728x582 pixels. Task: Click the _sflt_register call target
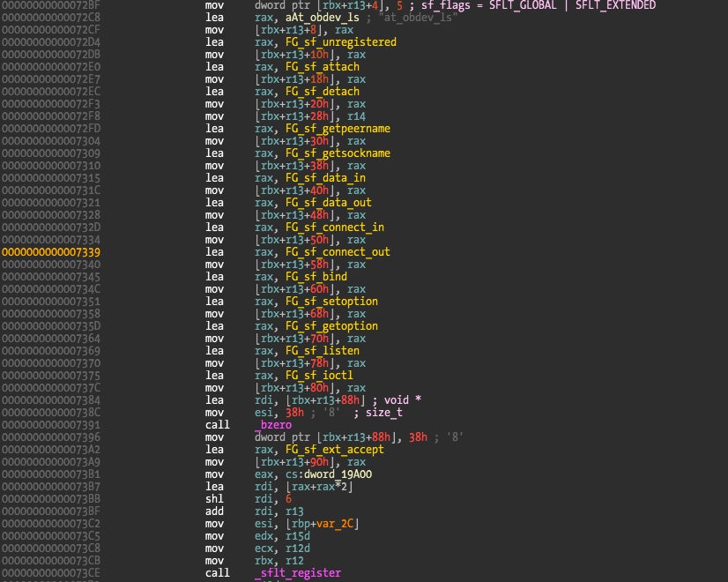click(x=297, y=572)
